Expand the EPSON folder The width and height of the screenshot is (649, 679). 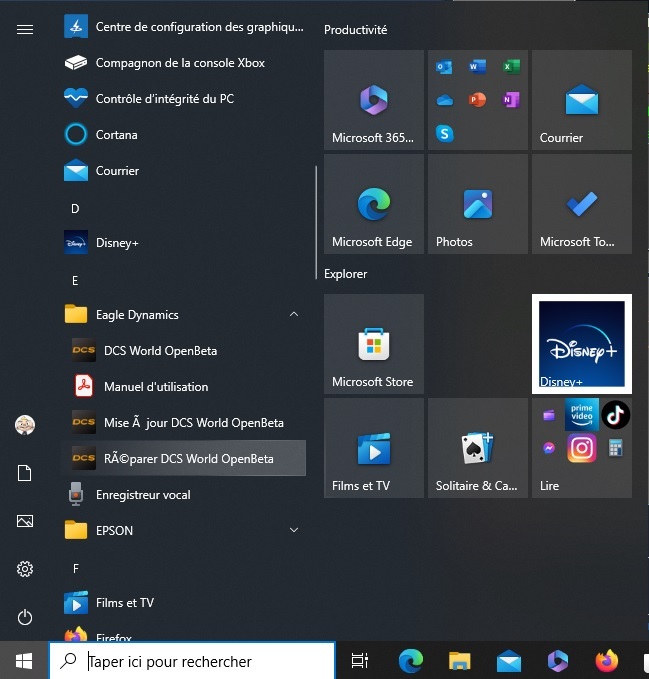(184, 530)
